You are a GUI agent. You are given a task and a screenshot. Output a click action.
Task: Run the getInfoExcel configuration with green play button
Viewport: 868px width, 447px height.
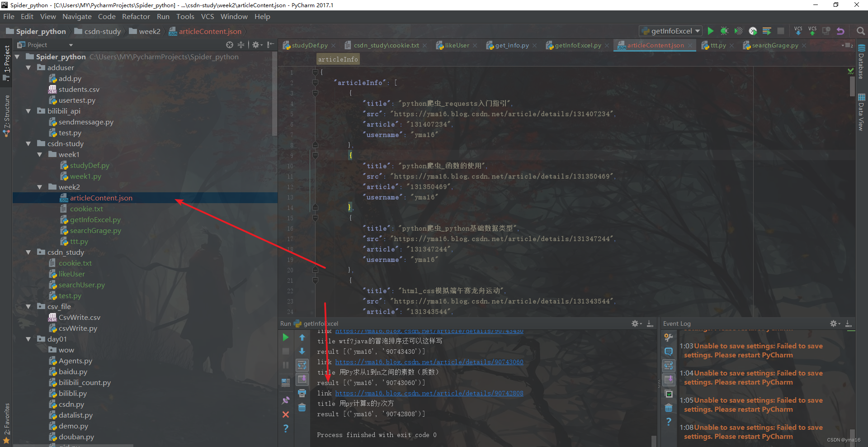[x=711, y=31]
